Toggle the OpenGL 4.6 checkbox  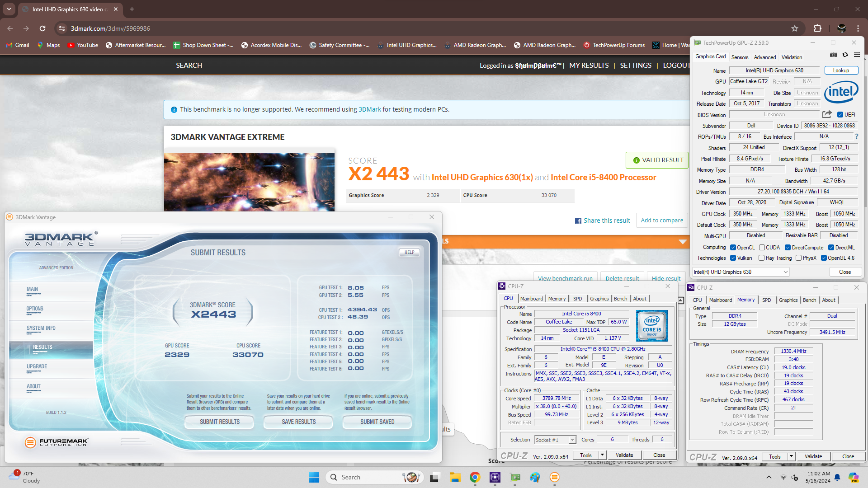pyautogui.click(x=824, y=258)
